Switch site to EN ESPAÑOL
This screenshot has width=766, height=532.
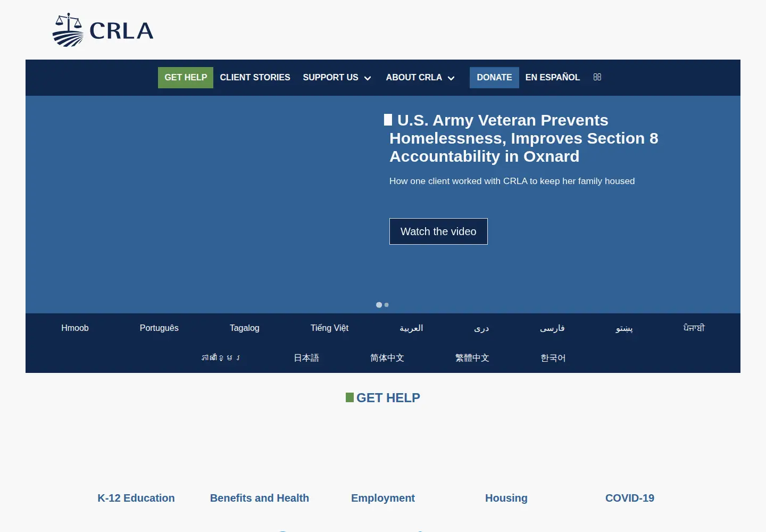(553, 78)
